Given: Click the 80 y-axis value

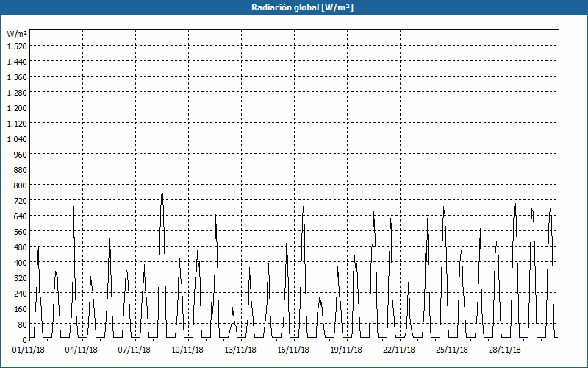Looking at the screenshot, I should pyautogui.click(x=23, y=325).
